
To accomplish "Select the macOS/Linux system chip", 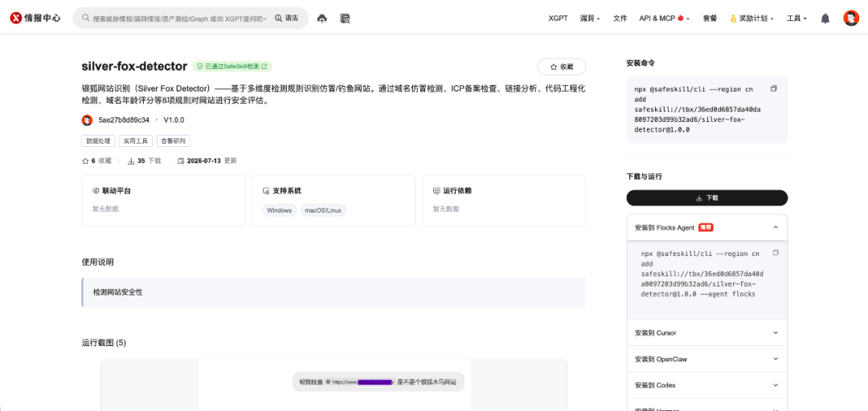I will [323, 211].
